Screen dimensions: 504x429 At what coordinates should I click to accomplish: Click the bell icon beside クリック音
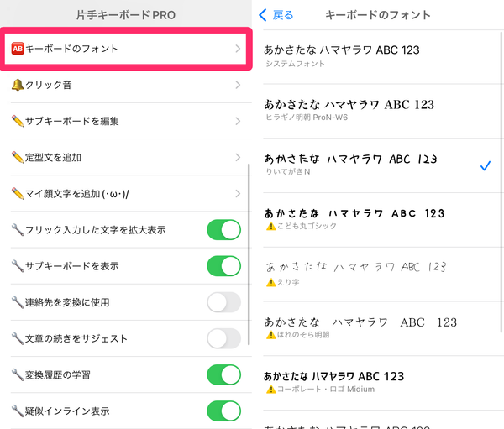point(18,85)
